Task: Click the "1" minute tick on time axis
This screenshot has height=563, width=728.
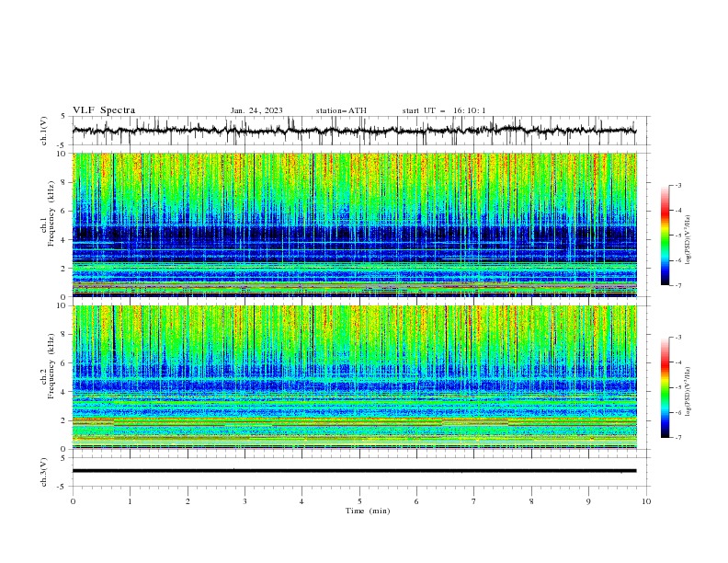Action: pos(131,501)
